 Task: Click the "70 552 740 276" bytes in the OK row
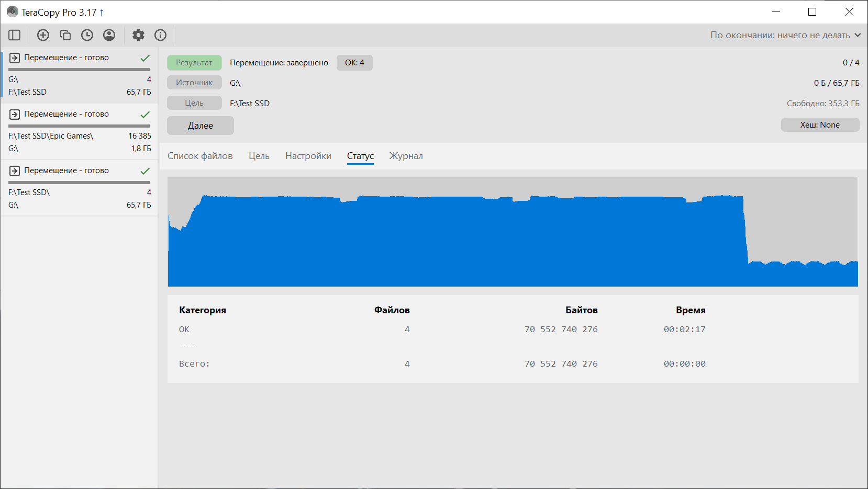pyautogui.click(x=561, y=329)
